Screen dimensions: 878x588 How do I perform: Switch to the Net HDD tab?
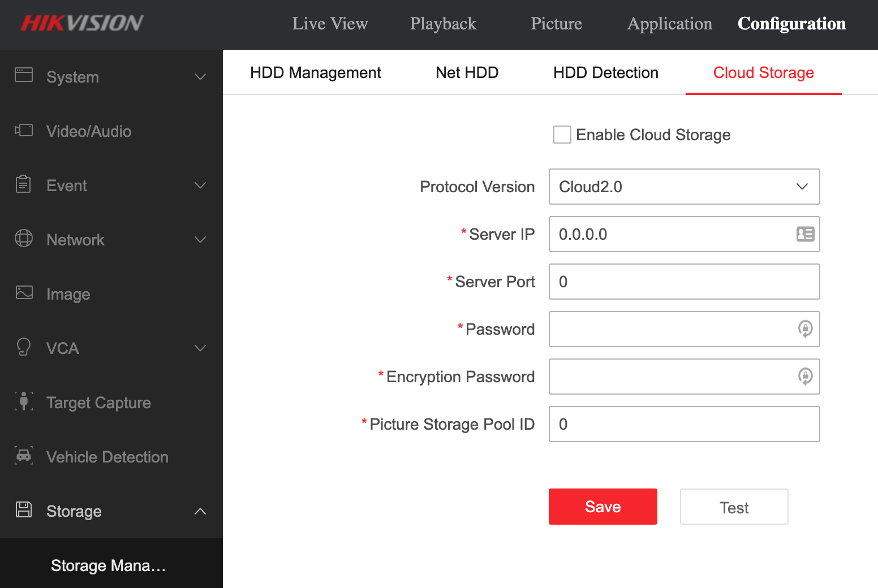(x=467, y=72)
